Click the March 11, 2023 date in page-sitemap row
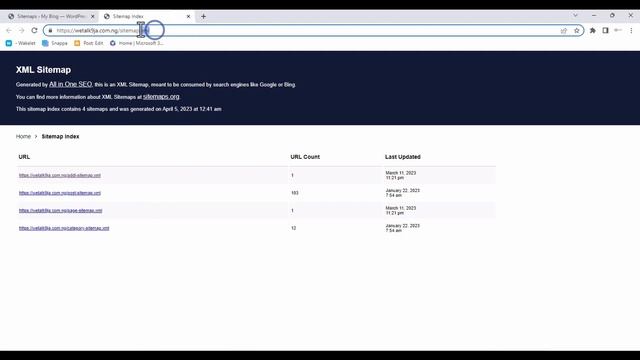Image resolution: width=640 pixels, height=360 pixels. point(401,210)
